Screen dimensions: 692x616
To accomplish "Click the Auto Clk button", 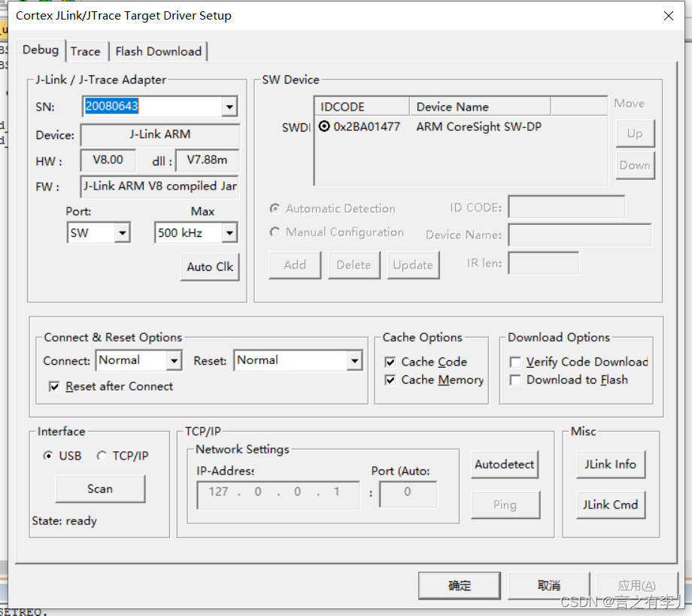I will point(210,267).
